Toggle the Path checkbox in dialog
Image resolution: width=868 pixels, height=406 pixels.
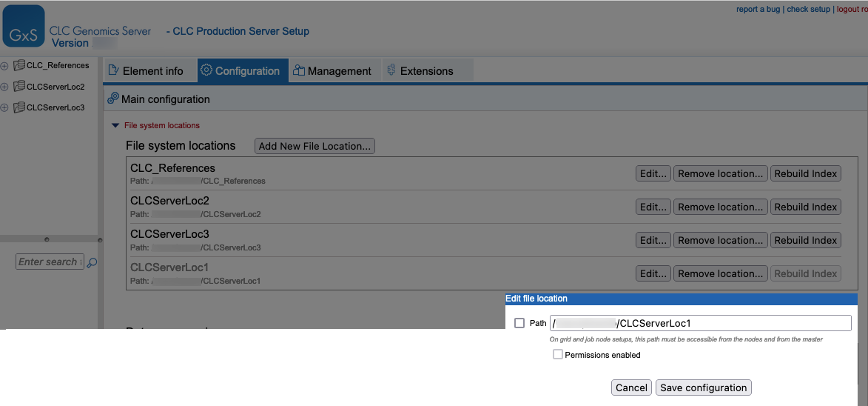click(x=519, y=323)
